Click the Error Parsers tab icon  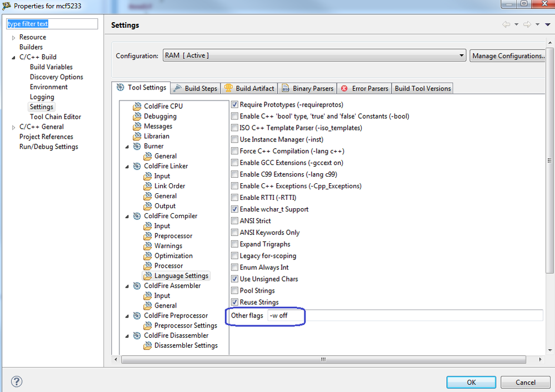(x=344, y=88)
